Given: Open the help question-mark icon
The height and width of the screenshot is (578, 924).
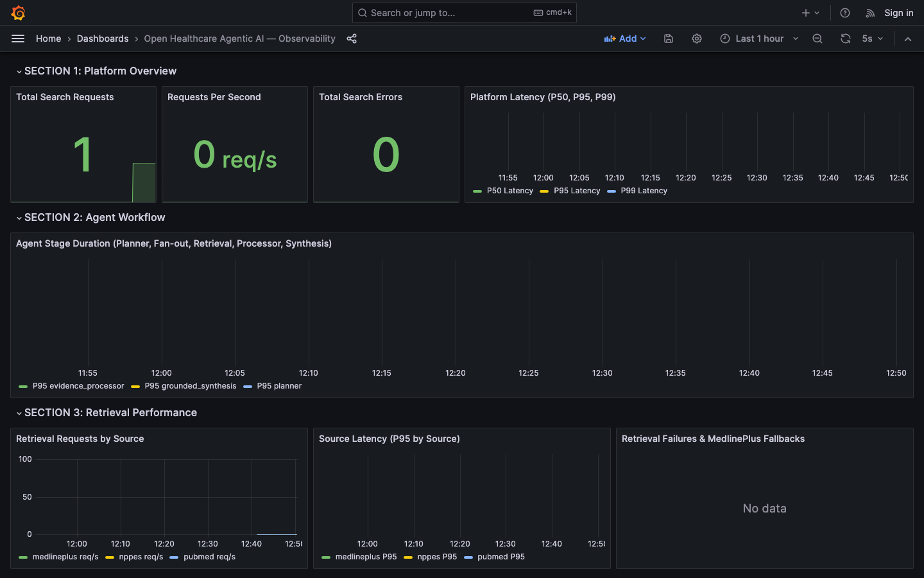Looking at the screenshot, I should [845, 13].
